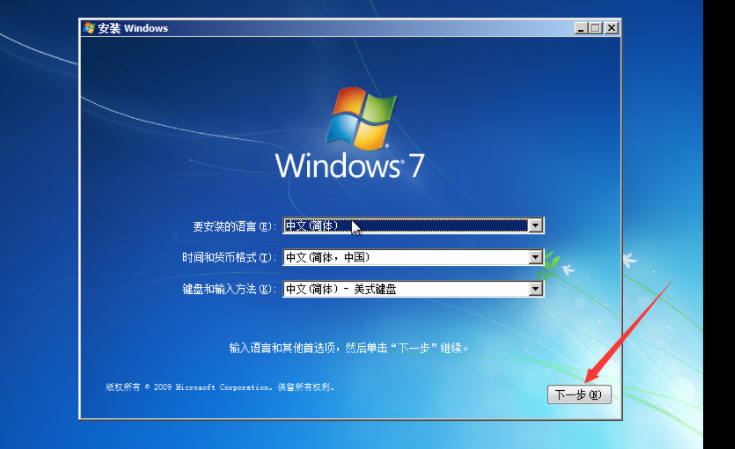The image size is (735, 449).
Task: Close the 安装 Windows window
Action: pos(611,28)
